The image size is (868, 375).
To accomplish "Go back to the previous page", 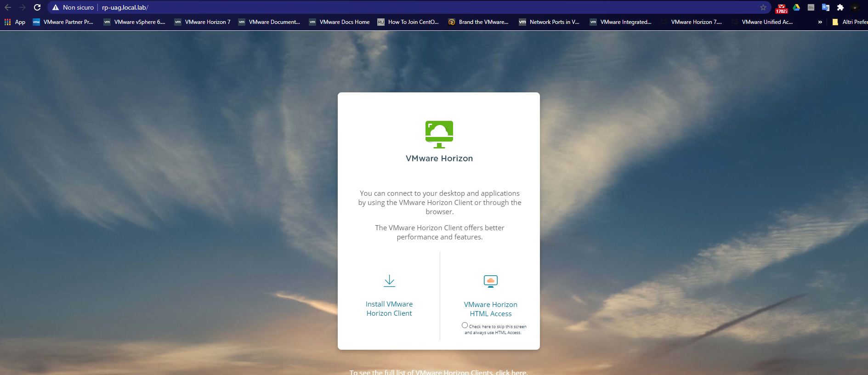I will click(x=8, y=7).
